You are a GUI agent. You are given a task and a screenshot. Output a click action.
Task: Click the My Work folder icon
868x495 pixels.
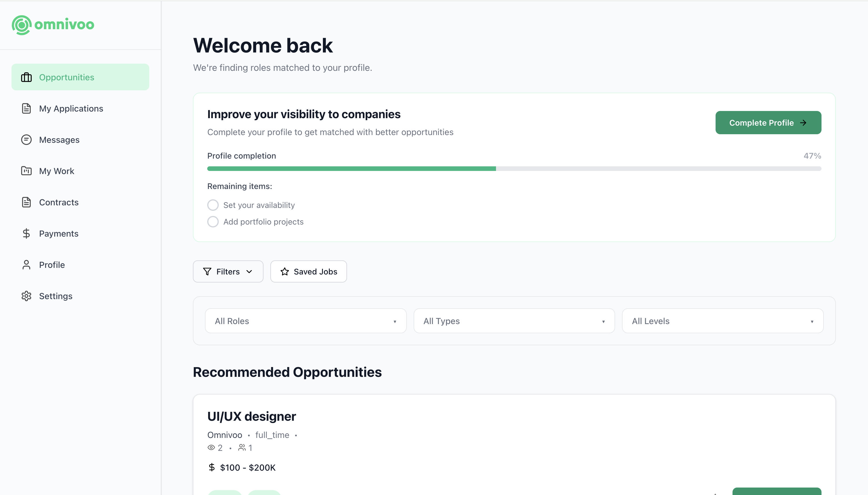click(x=26, y=171)
